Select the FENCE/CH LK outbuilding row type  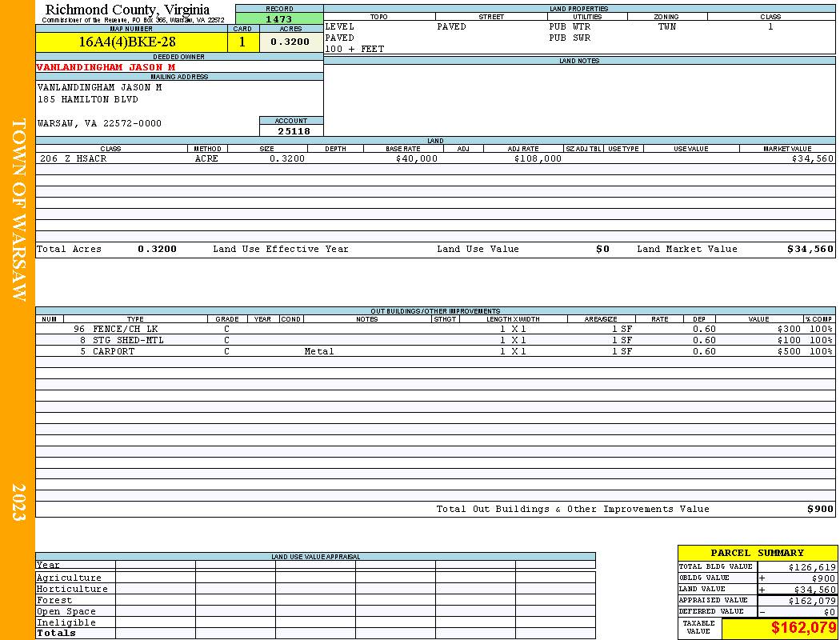pos(126,329)
